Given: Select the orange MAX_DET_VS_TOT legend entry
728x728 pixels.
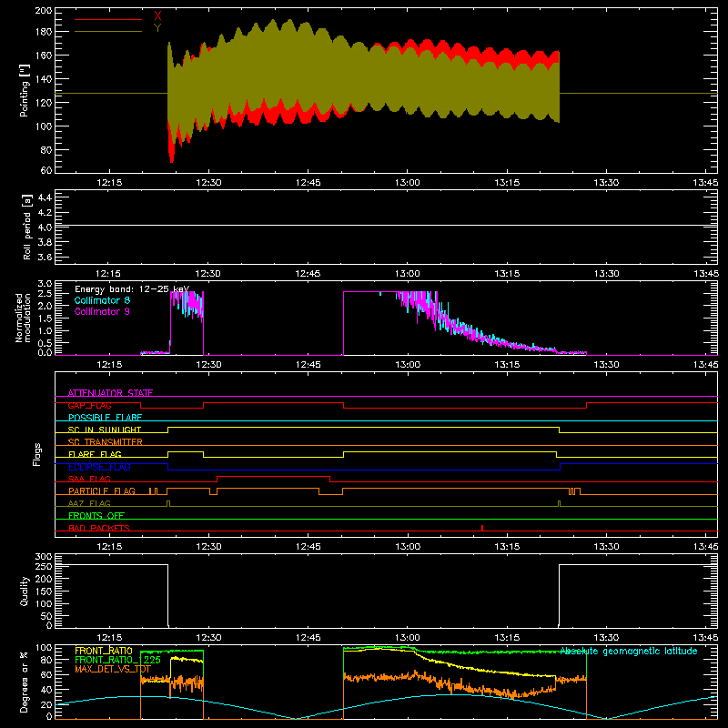Looking at the screenshot, I should (113, 669).
